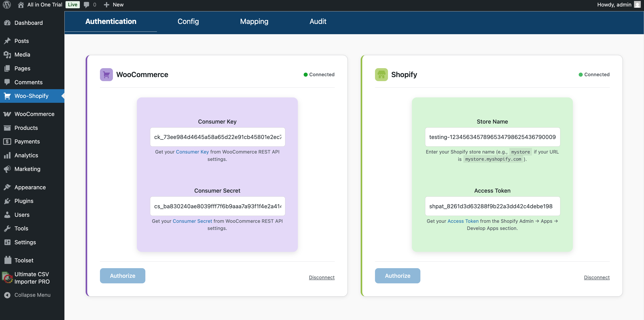Open Analytics via its bar chart icon
This screenshot has width=644, height=320.
tap(7, 155)
